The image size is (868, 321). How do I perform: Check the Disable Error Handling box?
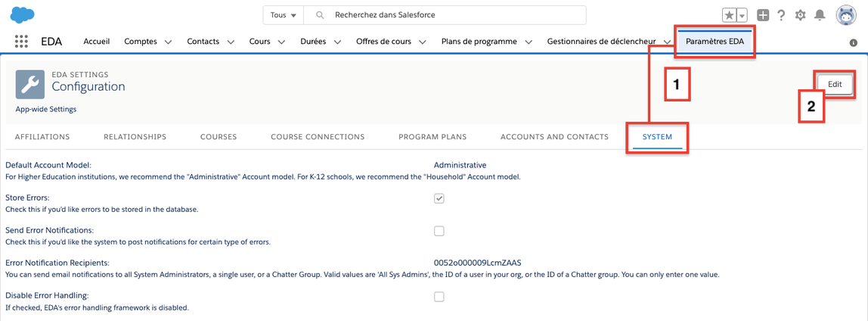point(439,297)
